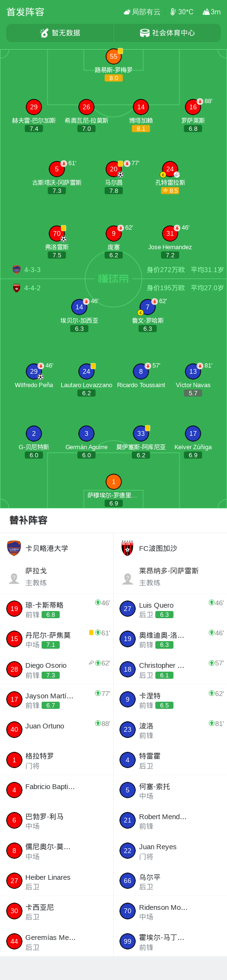This screenshot has width=227, height=980.
Task: Select player 24 孔特雷拉斯 with star rating
Action: click(170, 169)
